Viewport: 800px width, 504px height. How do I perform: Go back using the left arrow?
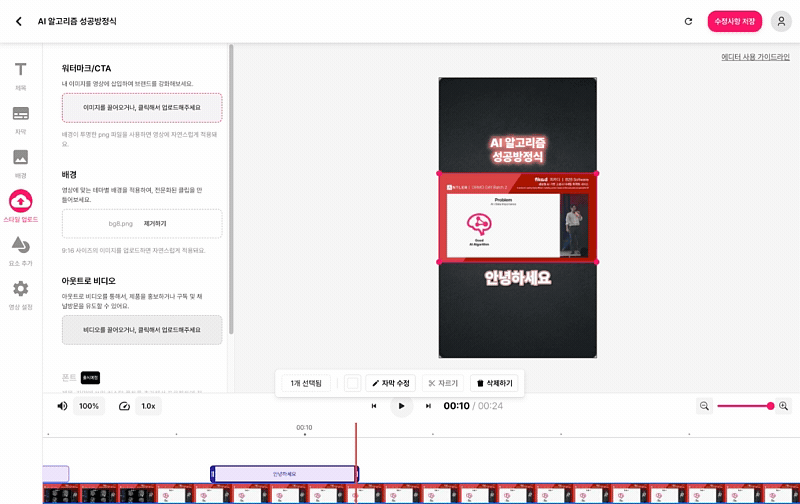19,21
